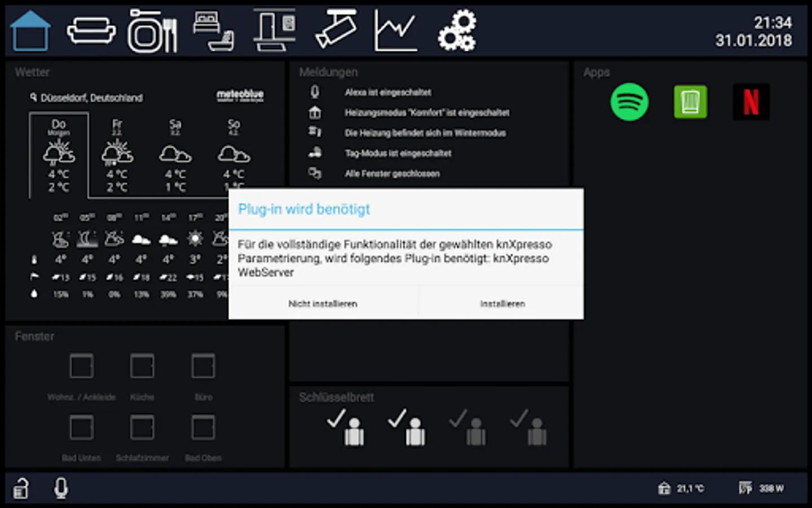Toggle the Wohnz. / Ankleide window icon

click(82, 366)
